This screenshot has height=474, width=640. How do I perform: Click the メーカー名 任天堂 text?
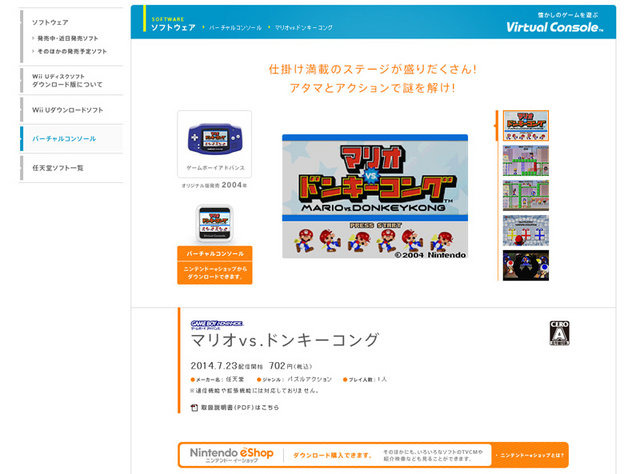217,379
